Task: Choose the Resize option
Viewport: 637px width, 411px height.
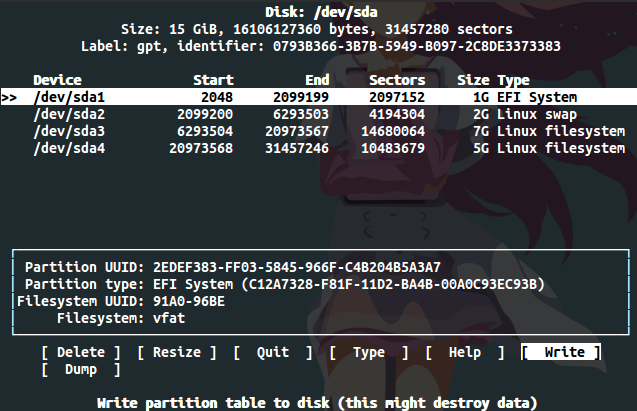Action: [x=177, y=353]
